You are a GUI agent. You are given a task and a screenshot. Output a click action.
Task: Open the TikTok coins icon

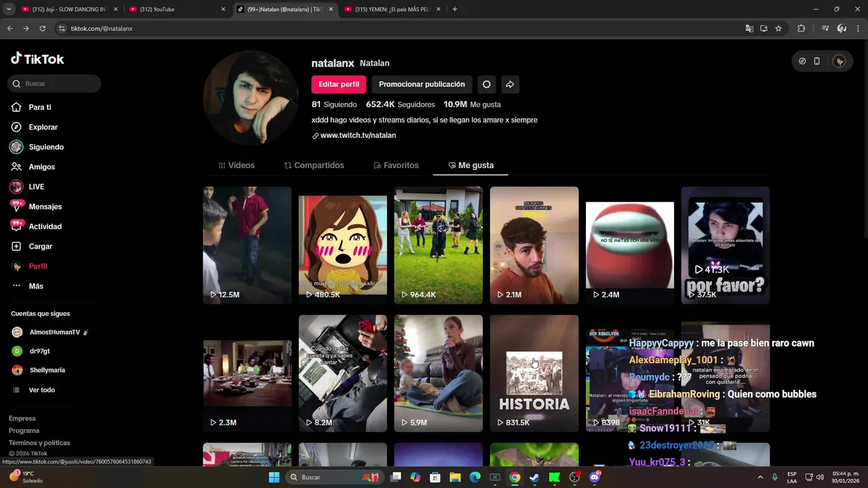[802, 61]
